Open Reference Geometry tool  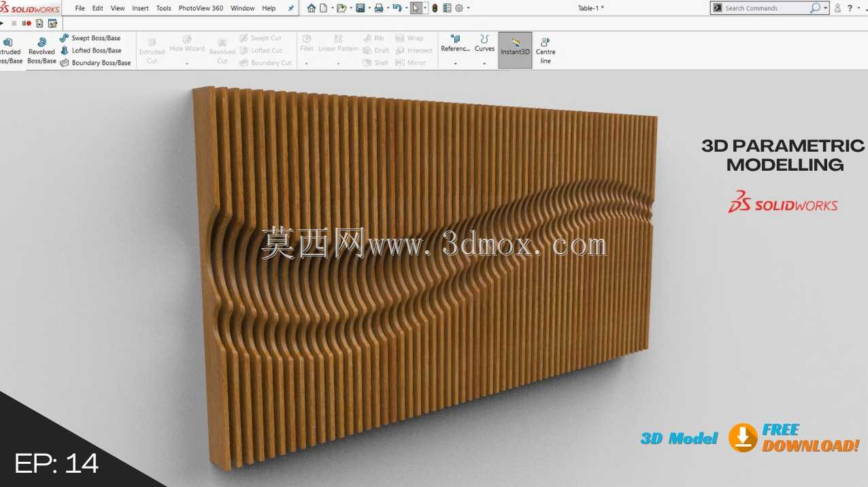click(455, 44)
